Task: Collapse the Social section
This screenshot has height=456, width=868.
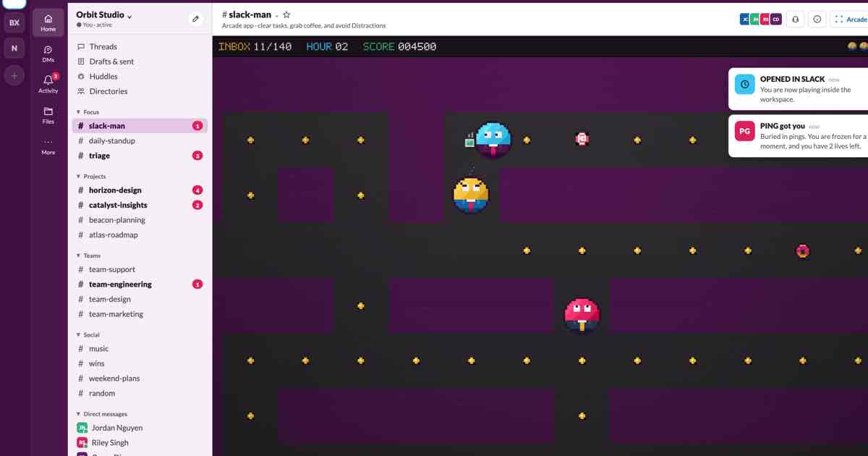Action: click(88, 335)
